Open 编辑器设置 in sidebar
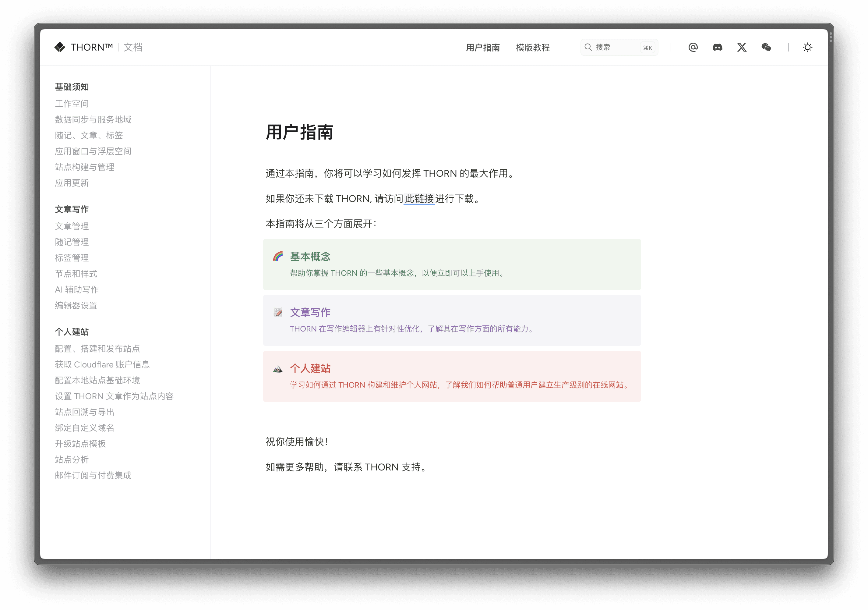The width and height of the screenshot is (868, 610). pyautogui.click(x=76, y=306)
